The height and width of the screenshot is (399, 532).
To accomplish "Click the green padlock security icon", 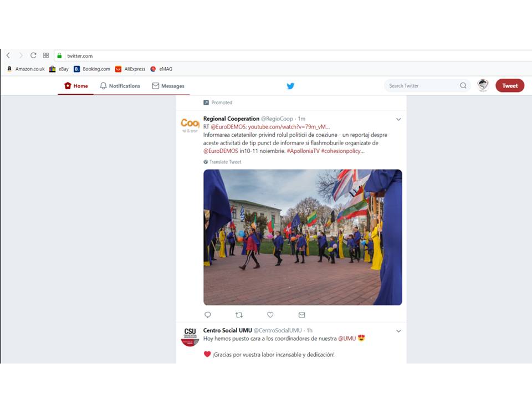I will coord(59,55).
